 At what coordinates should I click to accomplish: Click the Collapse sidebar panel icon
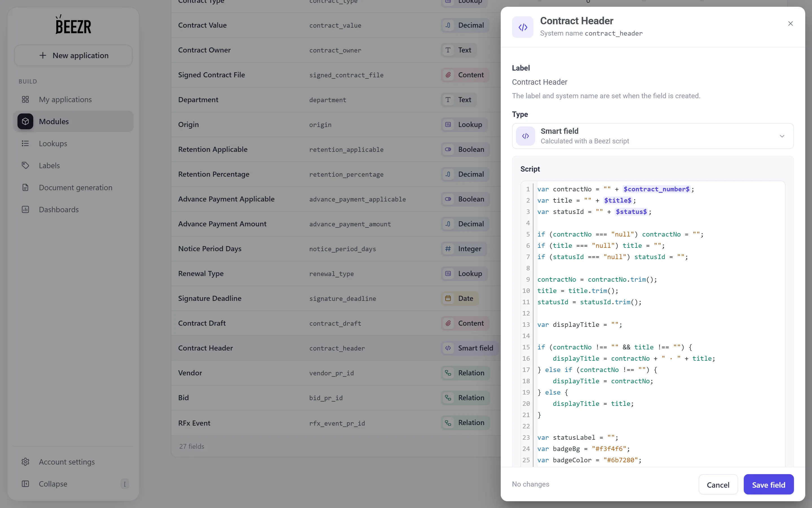tap(25, 483)
